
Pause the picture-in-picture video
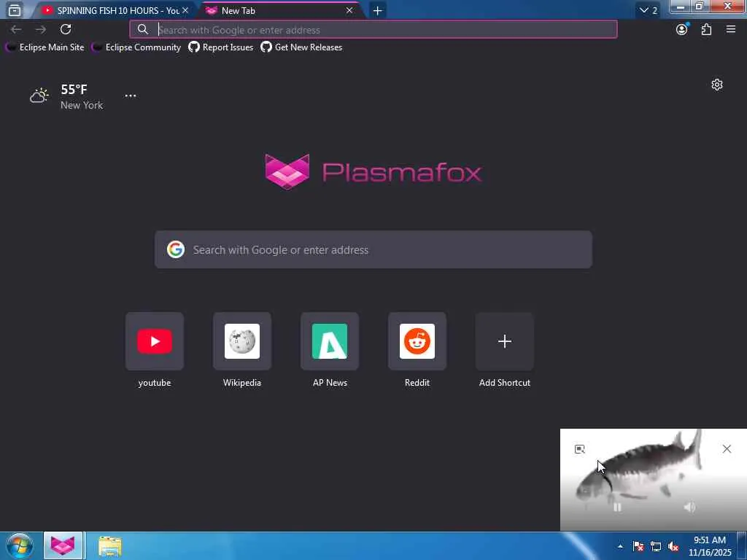click(617, 507)
